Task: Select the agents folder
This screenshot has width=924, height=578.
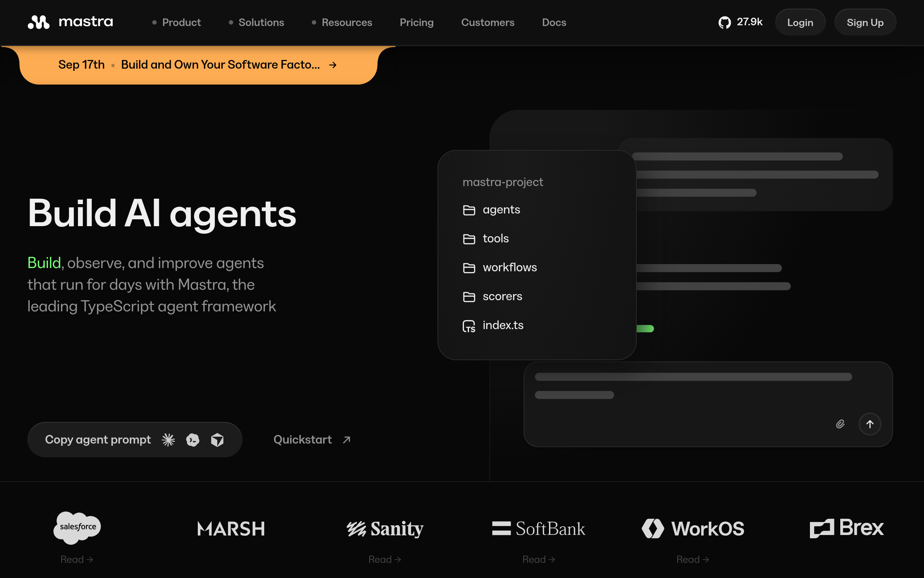Action: coord(491,210)
